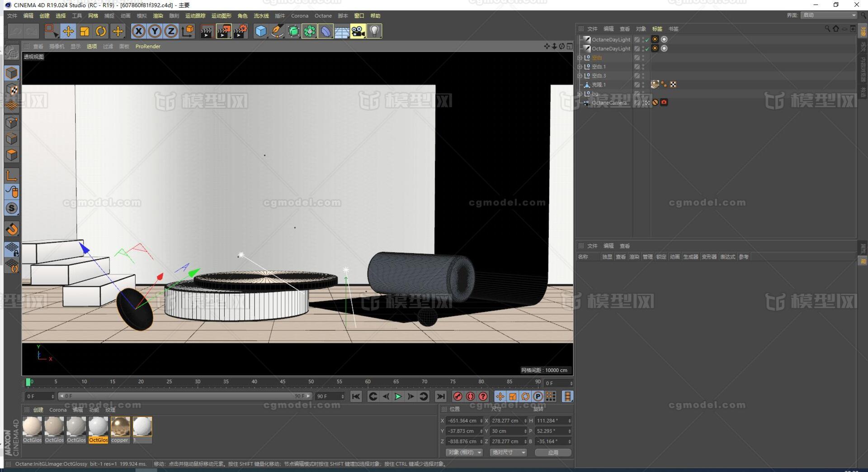The image size is (868, 472).
Task: Expand the 空白.3 null object
Action: pyautogui.click(x=580, y=76)
